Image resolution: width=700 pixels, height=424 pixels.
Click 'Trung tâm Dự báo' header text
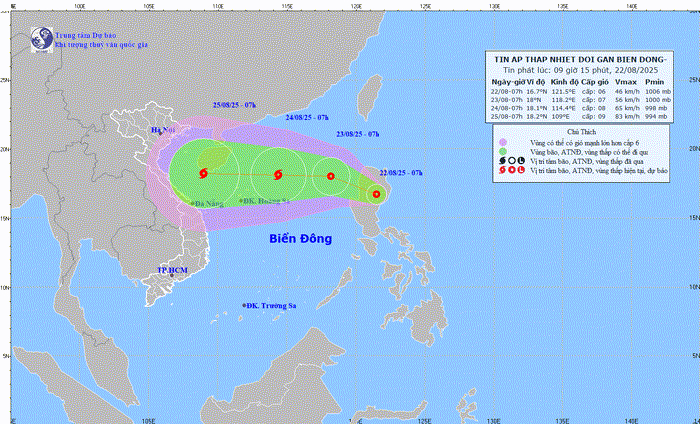click(86, 35)
